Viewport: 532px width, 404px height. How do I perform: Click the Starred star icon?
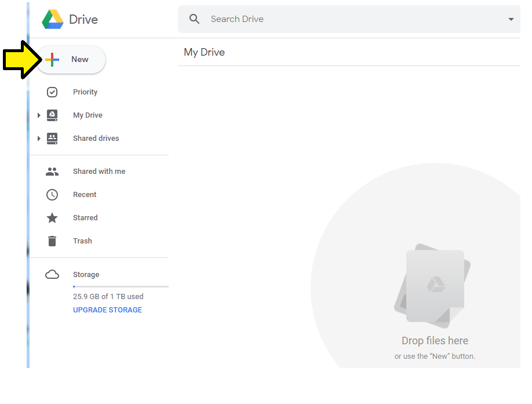(x=52, y=218)
